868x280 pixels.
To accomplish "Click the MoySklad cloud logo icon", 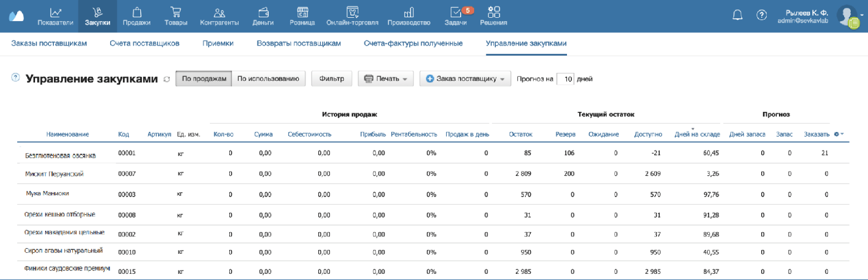I will click(17, 15).
